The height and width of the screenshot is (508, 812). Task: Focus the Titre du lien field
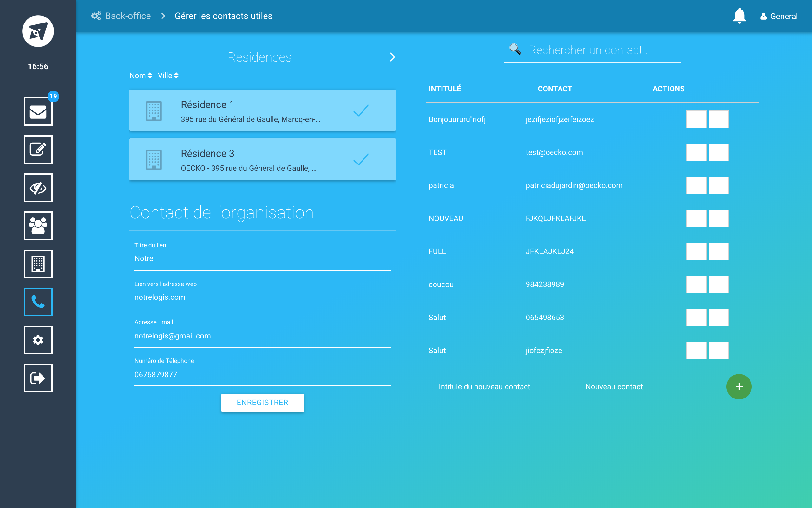tap(262, 258)
